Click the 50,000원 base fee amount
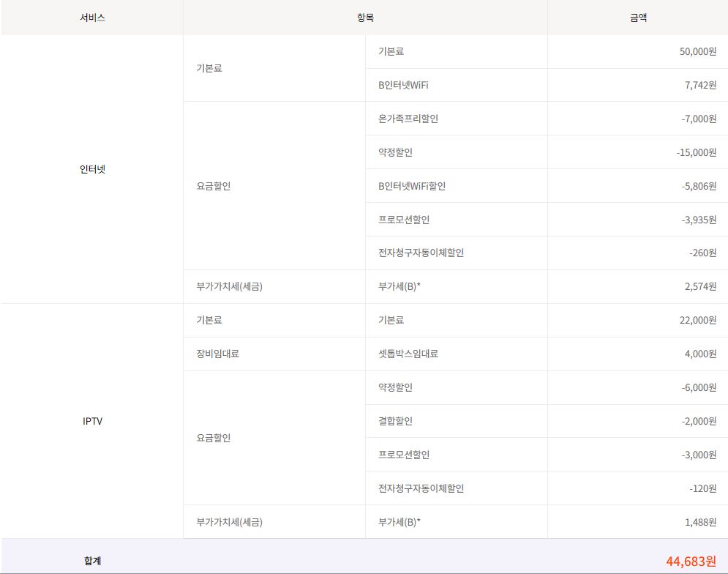Screen dimensions: 728x574 pos(697,52)
